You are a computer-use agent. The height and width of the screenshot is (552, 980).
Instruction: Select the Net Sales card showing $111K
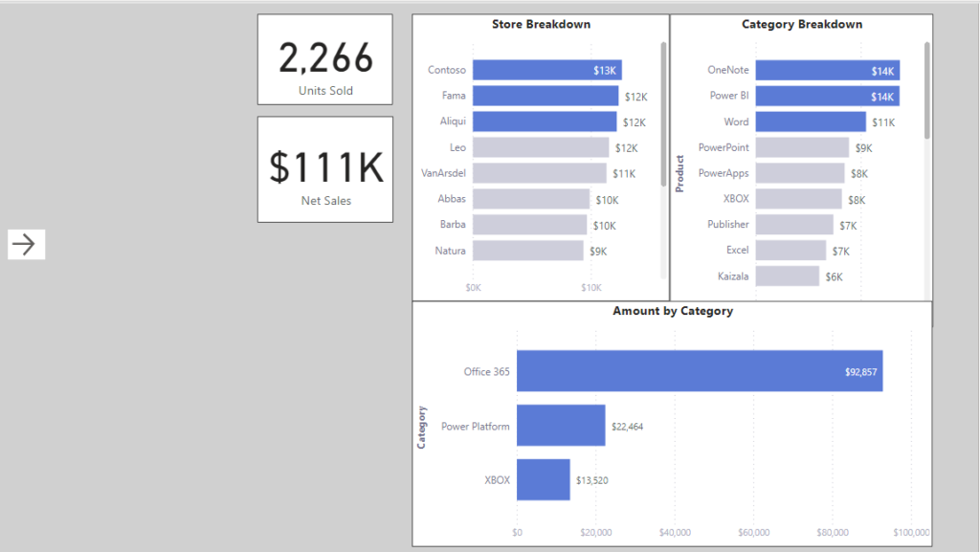point(323,169)
